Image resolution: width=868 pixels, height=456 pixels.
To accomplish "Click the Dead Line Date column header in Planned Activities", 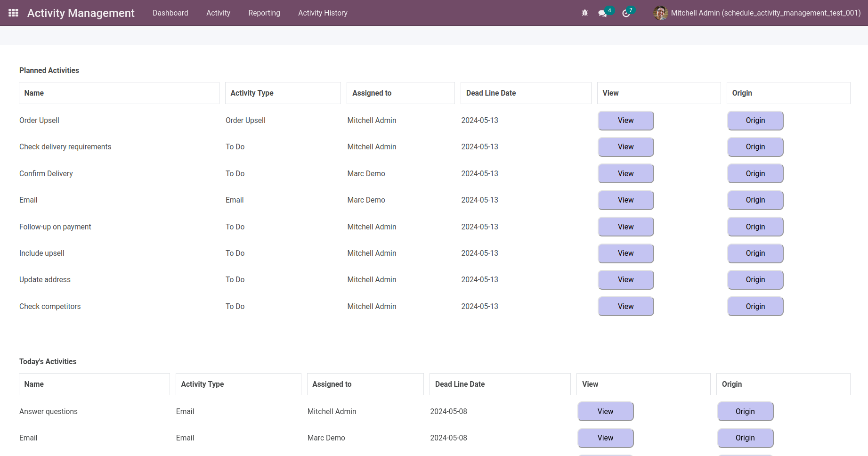I will (x=491, y=93).
